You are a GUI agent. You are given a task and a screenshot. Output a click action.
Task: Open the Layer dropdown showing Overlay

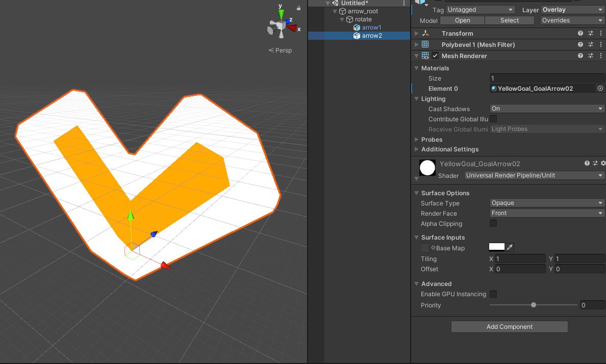pyautogui.click(x=573, y=10)
